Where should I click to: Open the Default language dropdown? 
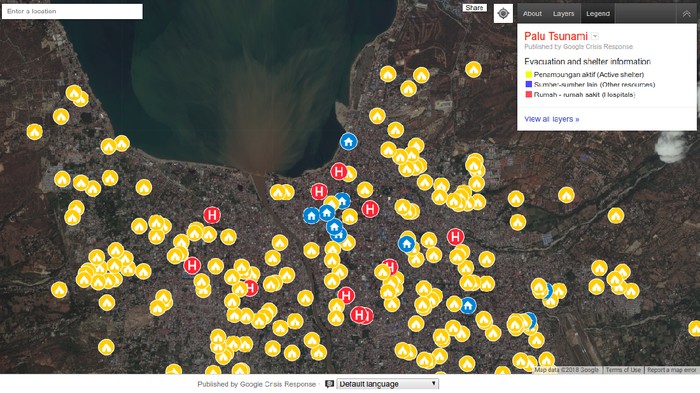click(388, 384)
